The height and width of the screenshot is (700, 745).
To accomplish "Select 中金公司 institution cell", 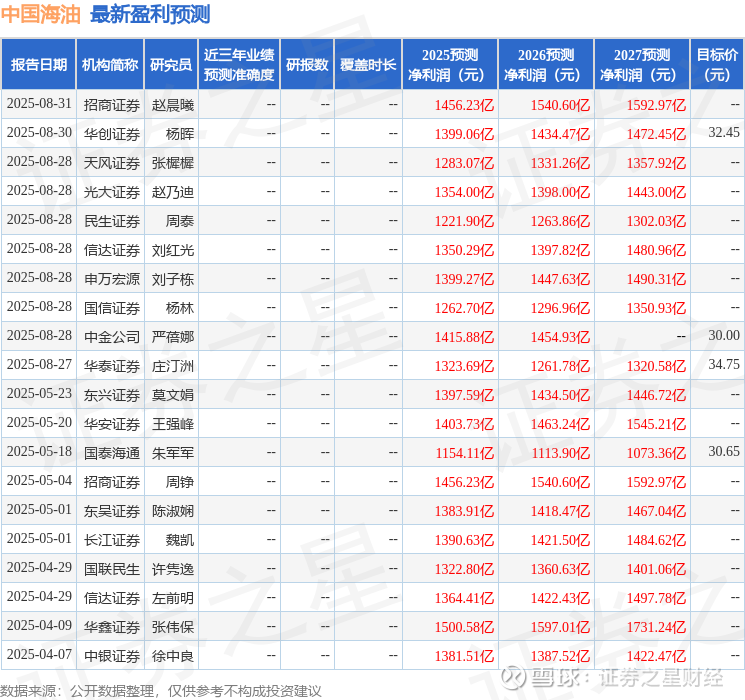I will 112,337.
